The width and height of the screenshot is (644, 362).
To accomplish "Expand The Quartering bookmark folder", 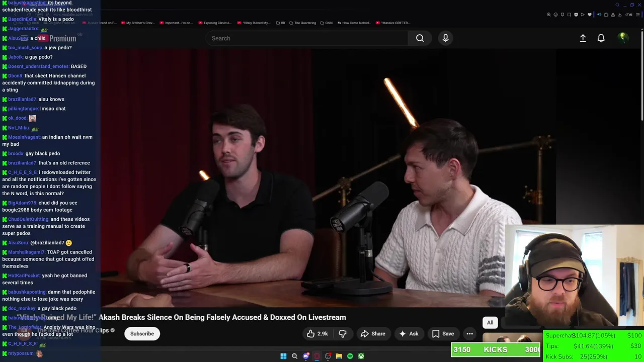I will tap(302, 23).
